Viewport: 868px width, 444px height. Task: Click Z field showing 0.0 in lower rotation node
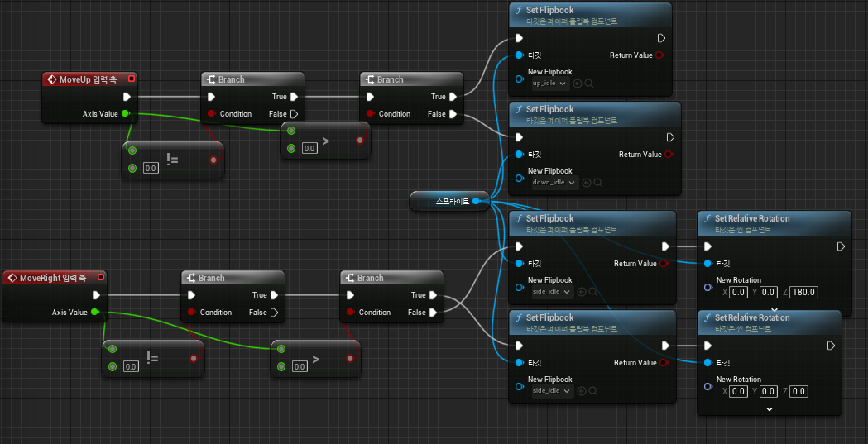click(x=798, y=391)
